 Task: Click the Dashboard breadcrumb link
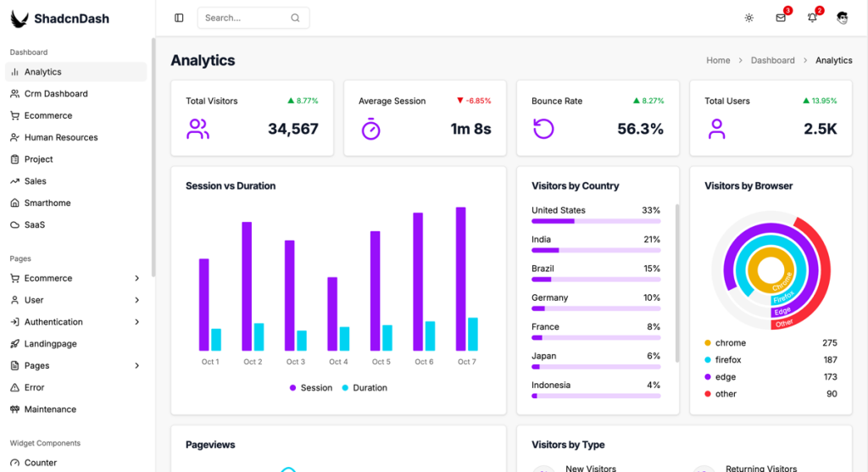pyautogui.click(x=772, y=60)
